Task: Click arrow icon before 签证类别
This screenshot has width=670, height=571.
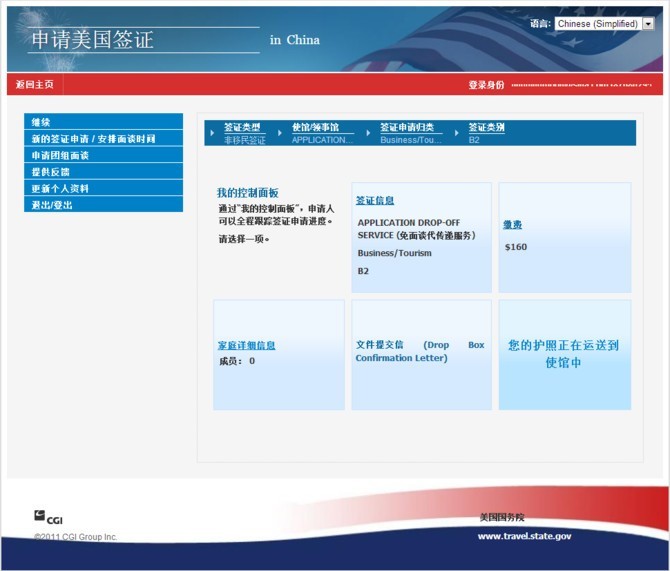Action: coord(456,133)
